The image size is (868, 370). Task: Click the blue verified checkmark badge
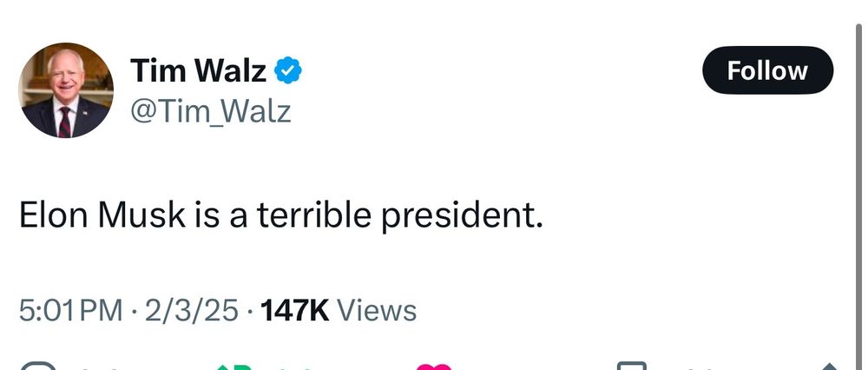point(289,70)
